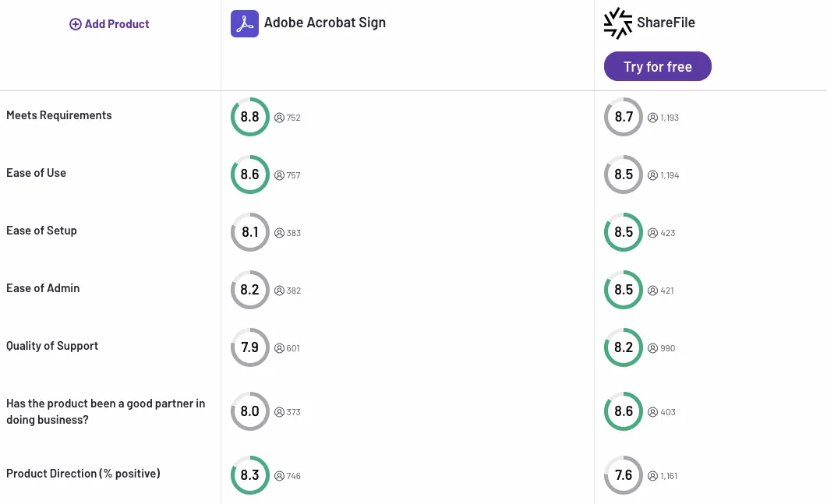
Task: Click the Add Product link
Action: (108, 24)
